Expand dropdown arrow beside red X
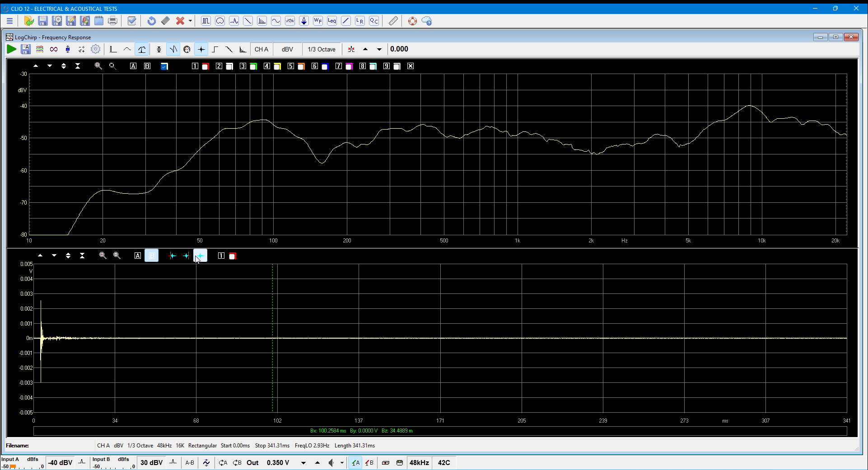868x470 pixels. [x=190, y=21]
